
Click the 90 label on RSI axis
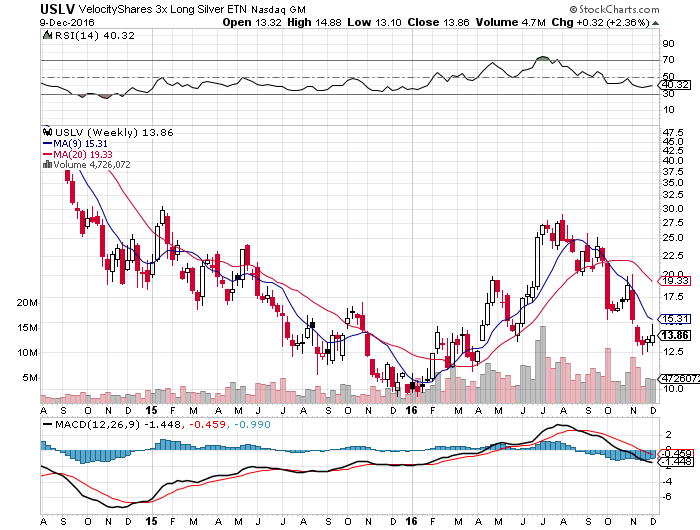[668, 43]
